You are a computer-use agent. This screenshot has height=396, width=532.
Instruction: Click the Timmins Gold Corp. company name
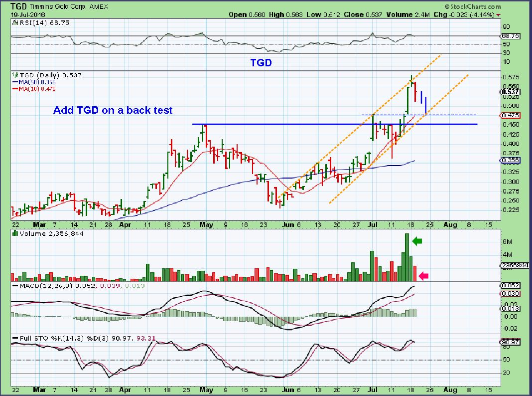58,6
